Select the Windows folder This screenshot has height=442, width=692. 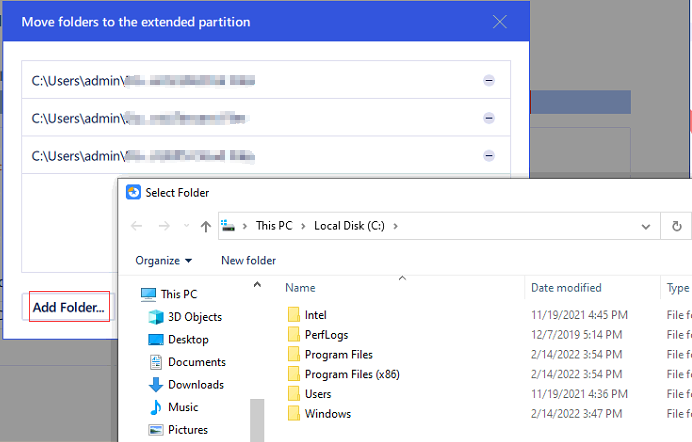(327, 414)
